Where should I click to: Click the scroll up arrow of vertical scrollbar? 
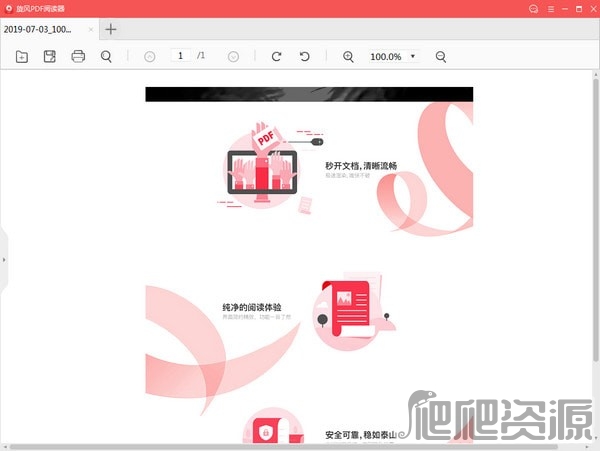pyautogui.click(x=596, y=74)
